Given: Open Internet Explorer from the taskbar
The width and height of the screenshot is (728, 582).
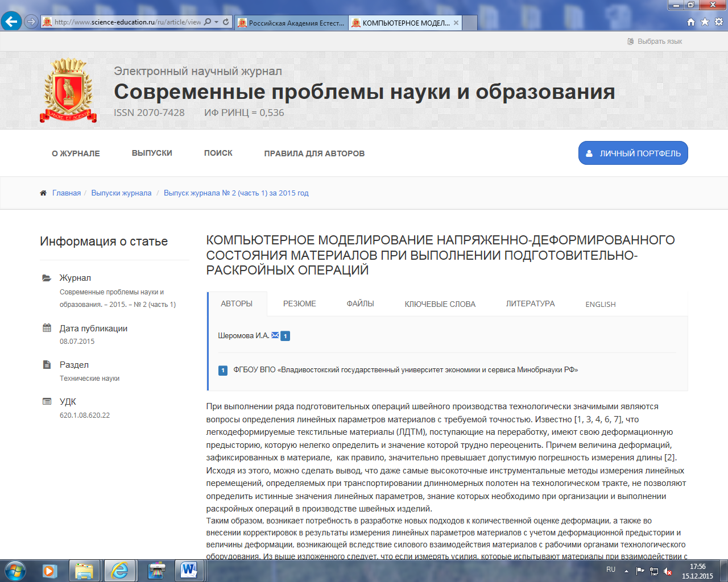Looking at the screenshot, I should pos(119,570).
